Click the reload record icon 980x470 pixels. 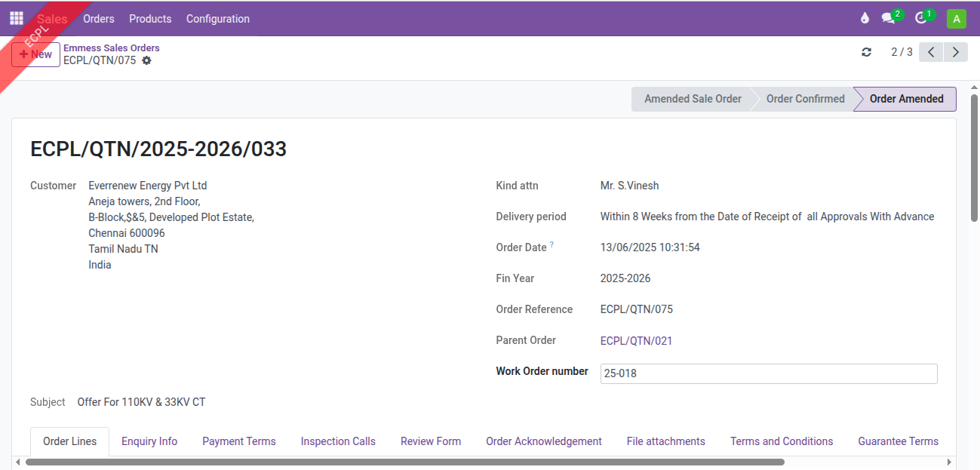pos(866,52)
